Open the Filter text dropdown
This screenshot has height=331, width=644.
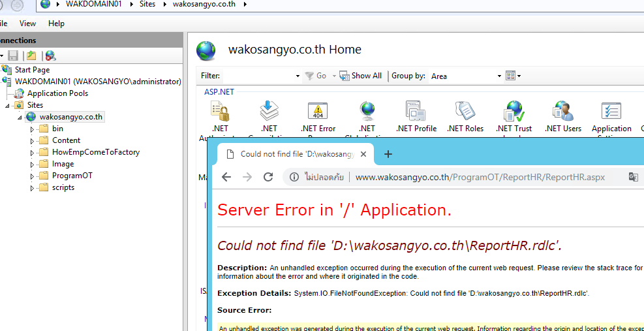pyautogui.click(x=298, y=76)
